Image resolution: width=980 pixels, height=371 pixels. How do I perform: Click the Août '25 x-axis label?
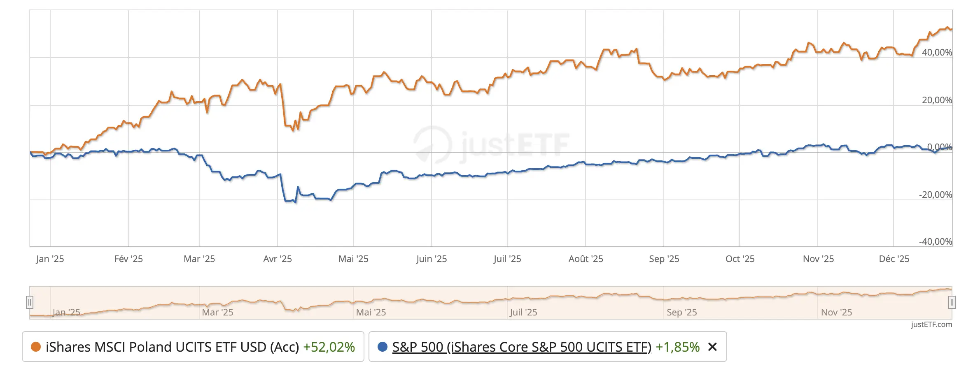coord(586,259)
